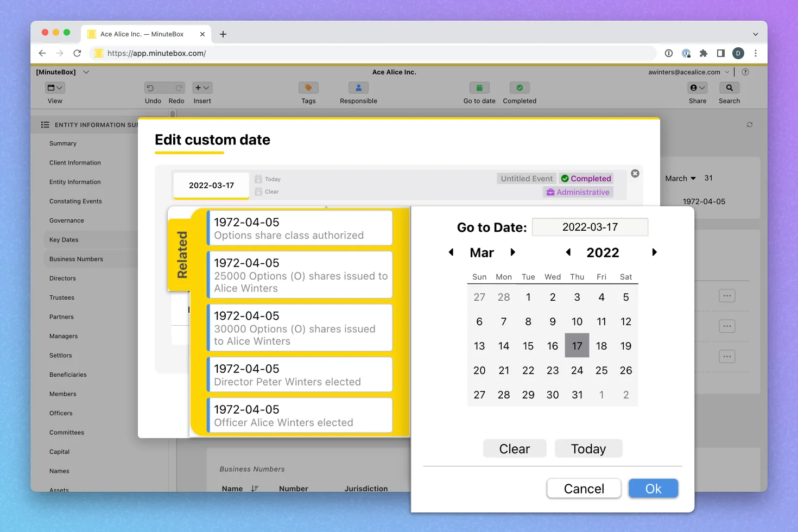Click the Cancel button
The width and height of the screenshot is (798, 532).
coord(584,489)
